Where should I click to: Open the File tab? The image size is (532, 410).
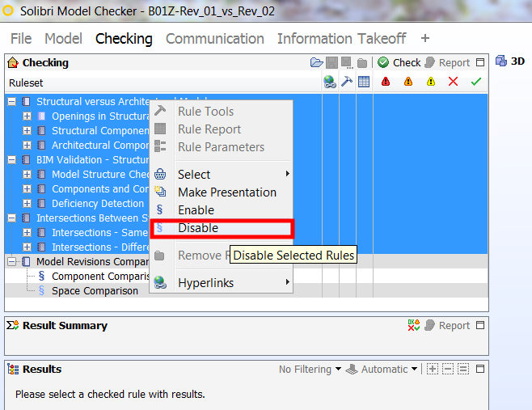tap(21, 39)
